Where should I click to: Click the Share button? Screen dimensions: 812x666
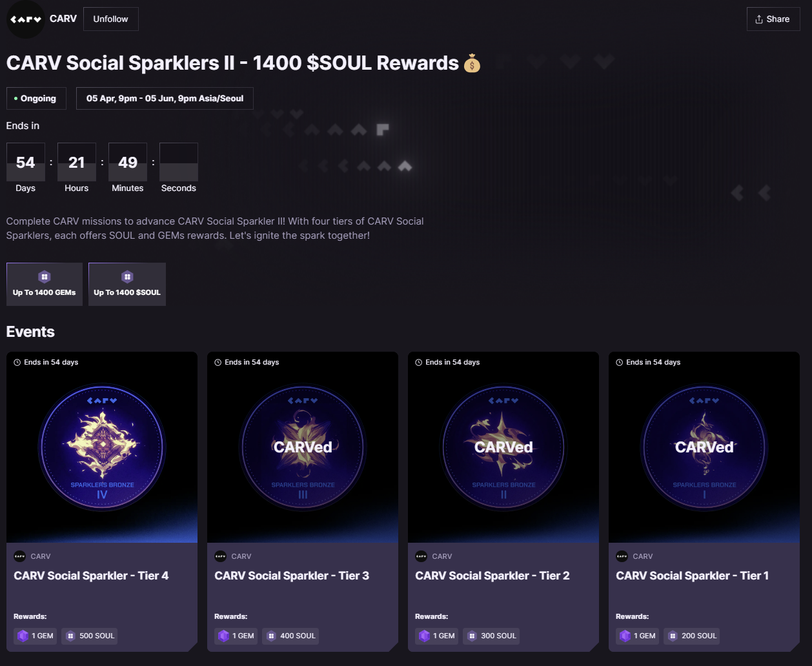[773, 19]
